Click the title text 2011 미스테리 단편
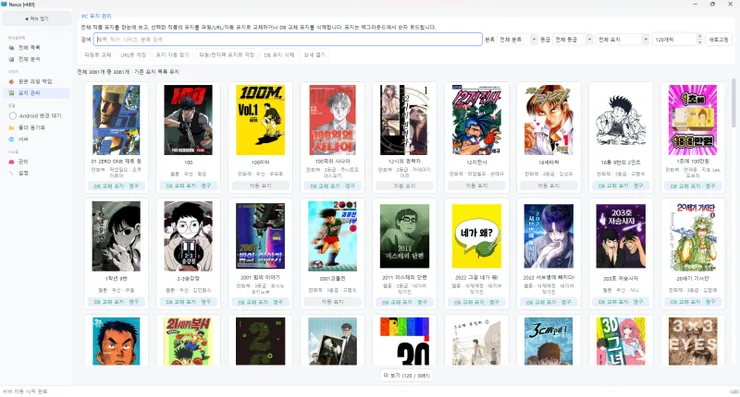 [404, 278]
